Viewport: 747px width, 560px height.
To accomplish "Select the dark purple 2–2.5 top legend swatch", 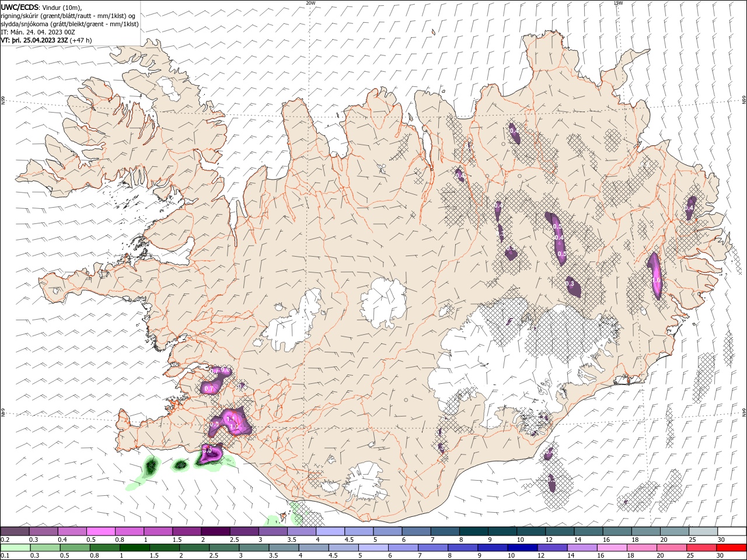I will click(215, 531).
